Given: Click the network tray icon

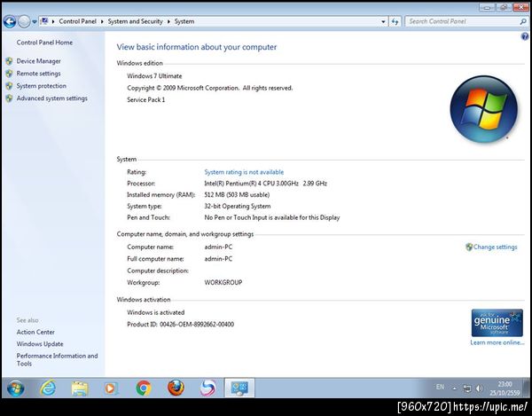Looking at the screenshot, I should (467, 389).
